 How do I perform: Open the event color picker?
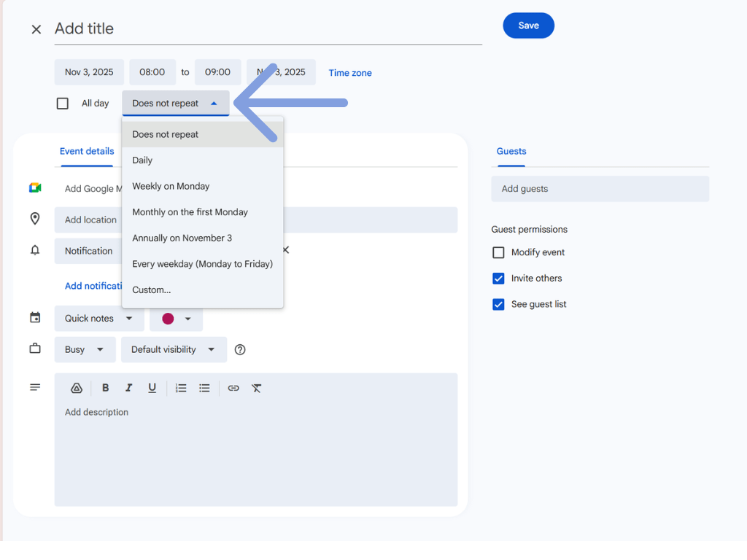177,319
